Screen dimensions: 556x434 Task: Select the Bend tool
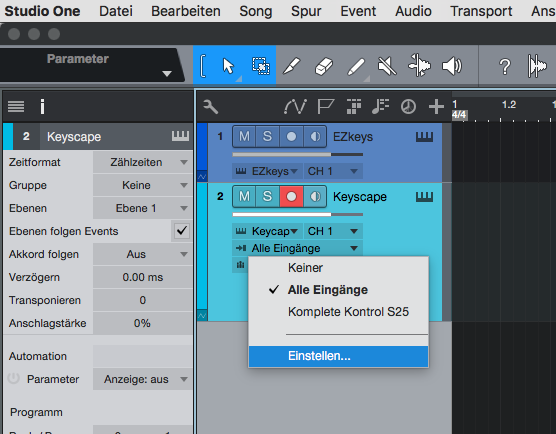point(419,65)
